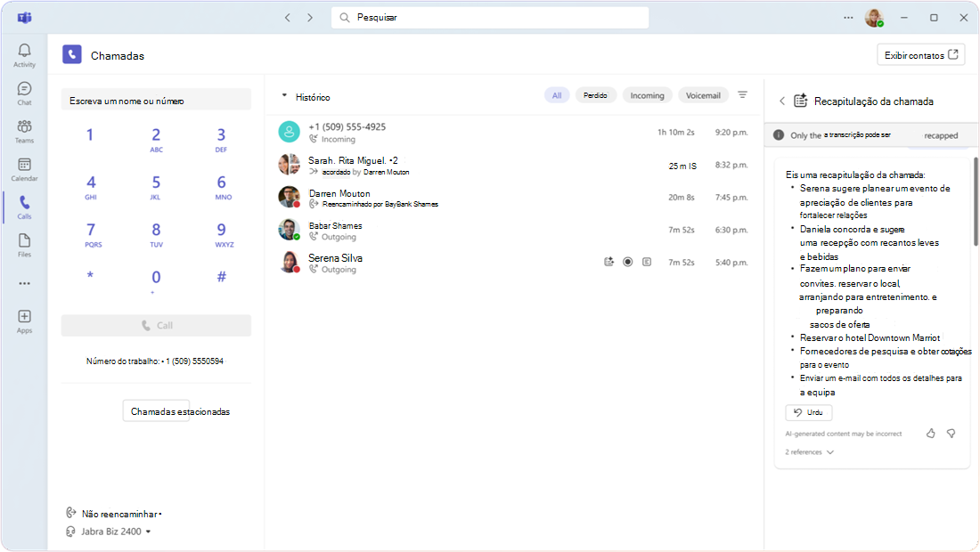The image size is (980, 552).
Task: Click the Microsoft Teams logo
Action: click(x=24, y=18)
